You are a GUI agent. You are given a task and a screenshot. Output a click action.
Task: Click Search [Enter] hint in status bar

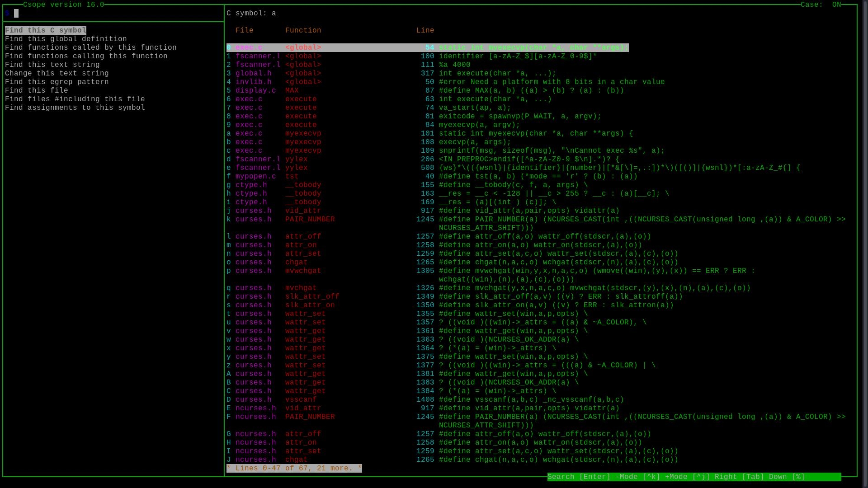coord(579,477)
